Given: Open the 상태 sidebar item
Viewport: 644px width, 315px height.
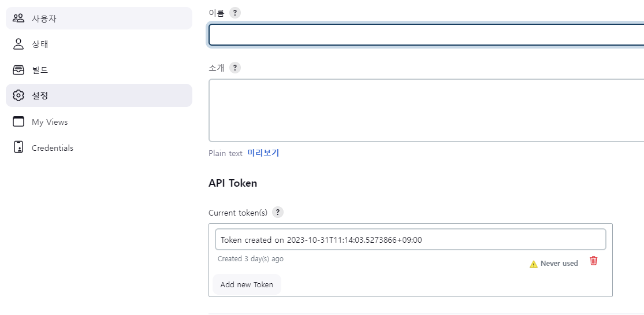Looking at the screenshot, I should tap(99, 44).
